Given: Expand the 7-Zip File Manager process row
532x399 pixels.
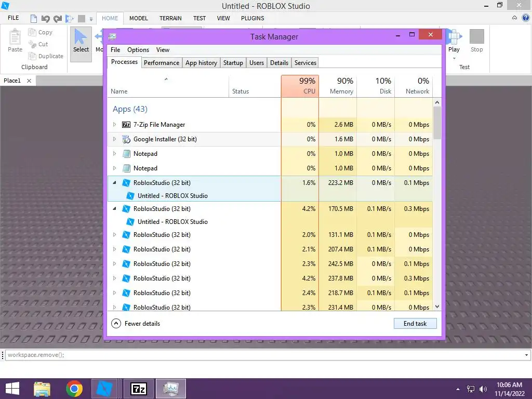Looking at the screenshot, I should click(x=114, y=125).
